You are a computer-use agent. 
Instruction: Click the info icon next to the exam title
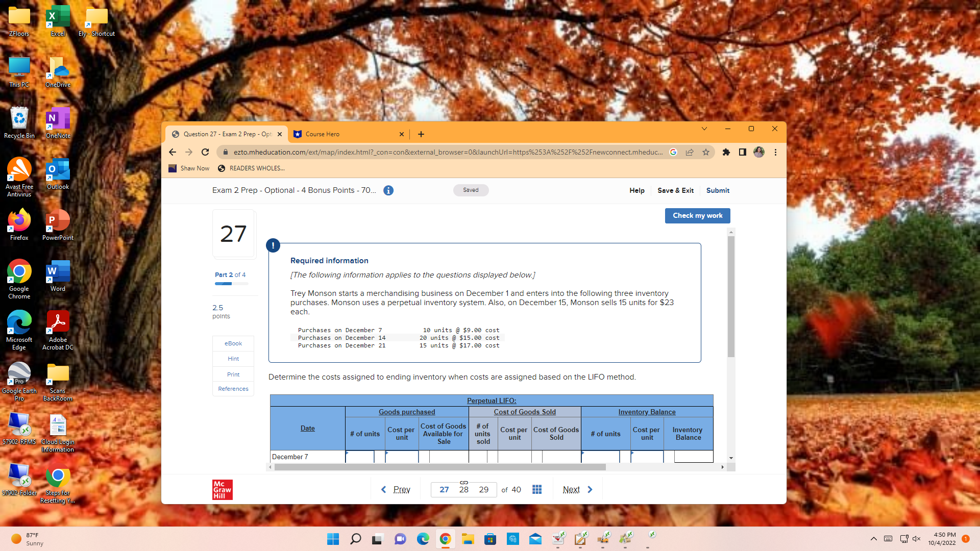pyautogui.click(x=388, y=190)
